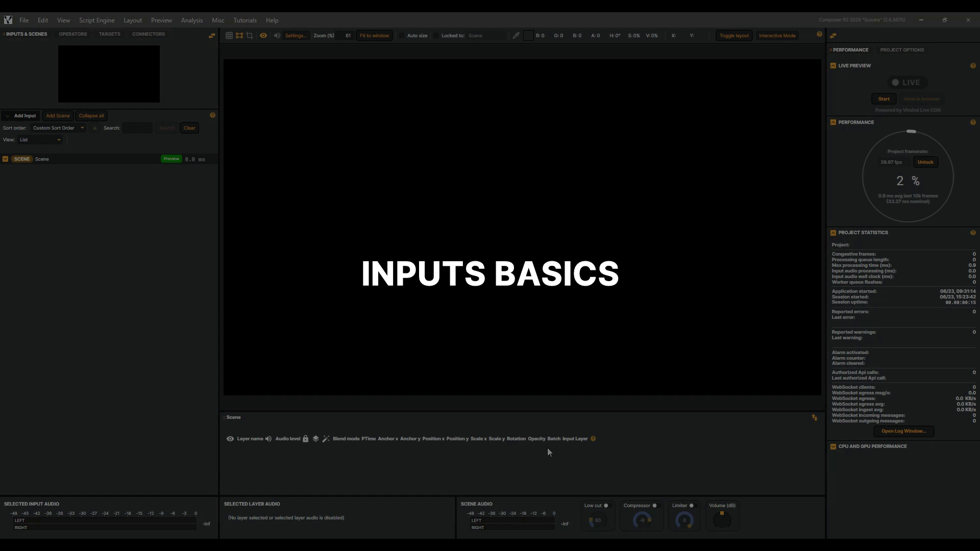Click the Add Scene button
The height and width of the screenshot is (551, 980).
pos(58,116)
